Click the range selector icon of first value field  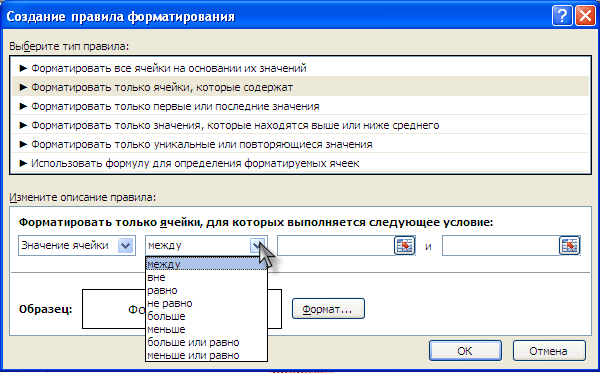coord(404,246)
